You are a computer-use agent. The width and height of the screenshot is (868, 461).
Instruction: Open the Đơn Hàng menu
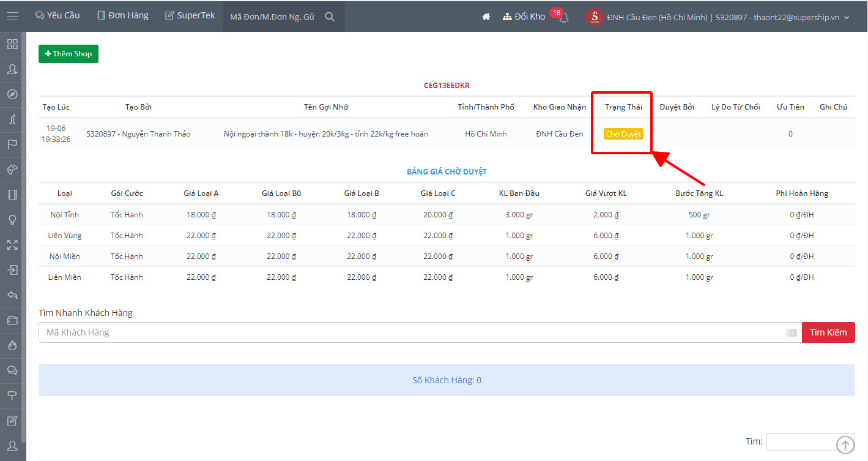123,16
